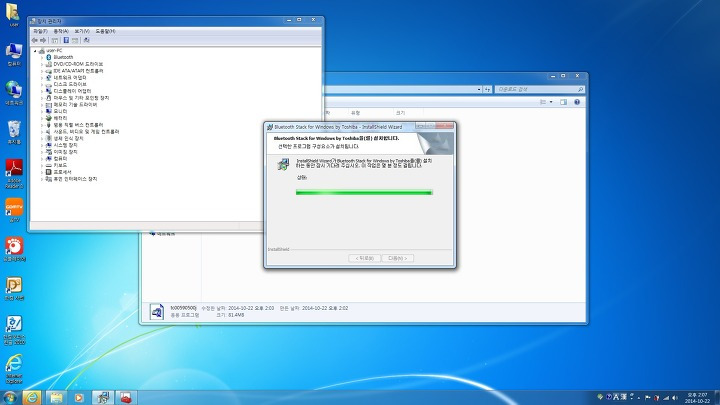Click the blue Help toolbar icon in Device Manager
720x405 pixels.
66,40
